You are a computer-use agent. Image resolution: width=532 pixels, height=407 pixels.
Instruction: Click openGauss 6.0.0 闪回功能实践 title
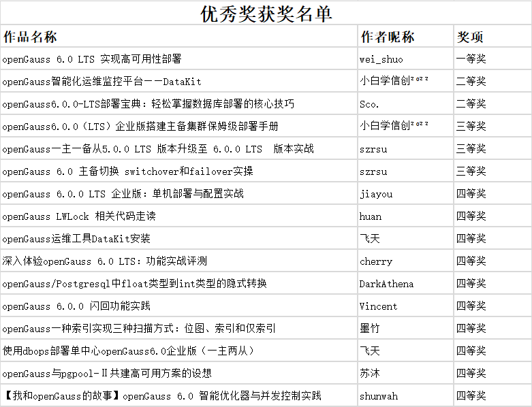76,306
